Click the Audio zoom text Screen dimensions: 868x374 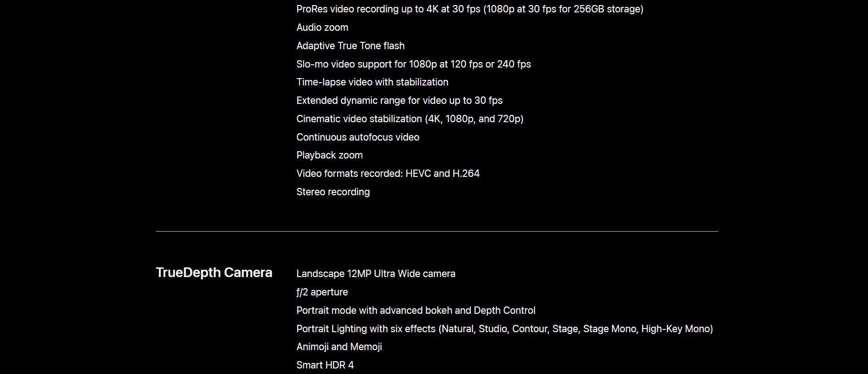coord(322,28)
